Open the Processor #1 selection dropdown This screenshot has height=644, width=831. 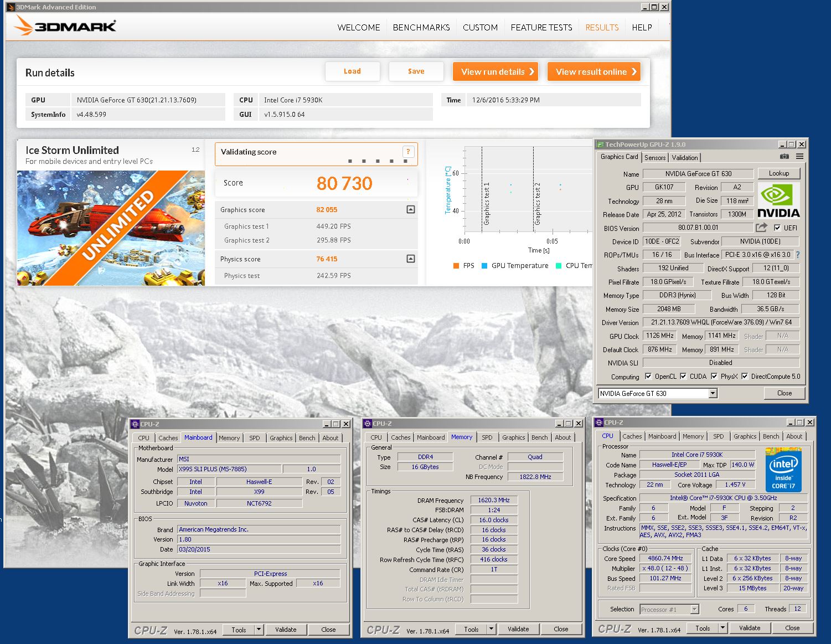695,610
